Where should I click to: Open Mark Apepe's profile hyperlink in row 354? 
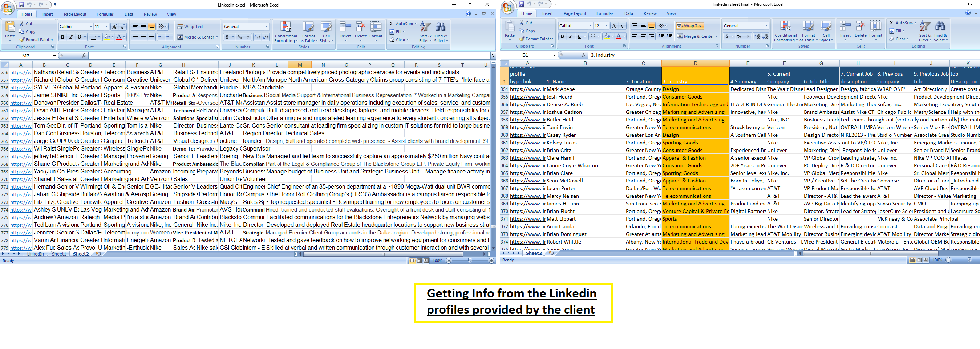(528, 89)
